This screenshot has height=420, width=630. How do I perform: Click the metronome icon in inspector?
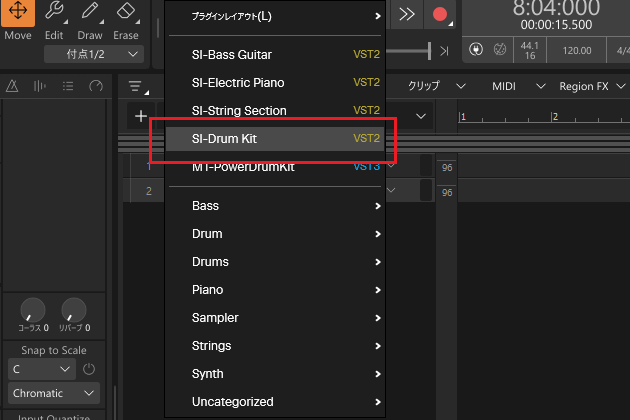[x=14, y=87]
